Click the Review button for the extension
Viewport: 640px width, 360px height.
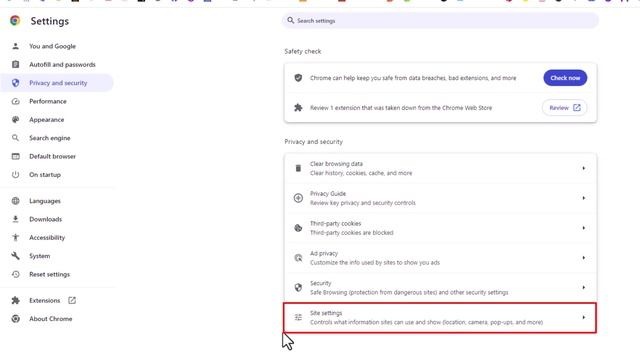[564, 108]
